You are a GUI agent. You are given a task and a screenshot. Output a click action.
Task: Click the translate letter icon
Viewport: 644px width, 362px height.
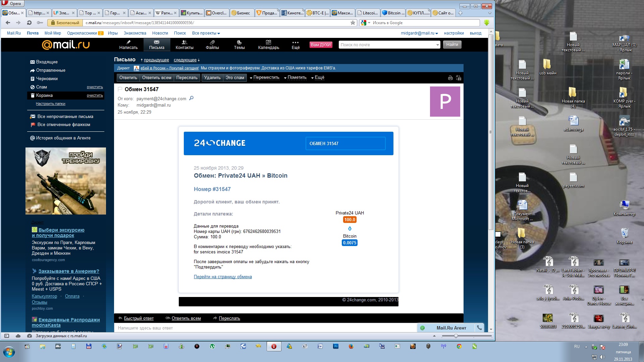[459, 78]
